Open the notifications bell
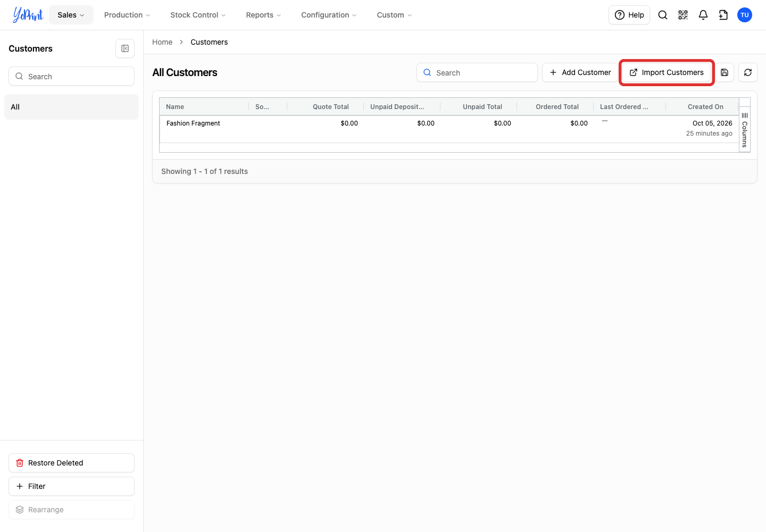The image size is (766, 532). (703, 15)
